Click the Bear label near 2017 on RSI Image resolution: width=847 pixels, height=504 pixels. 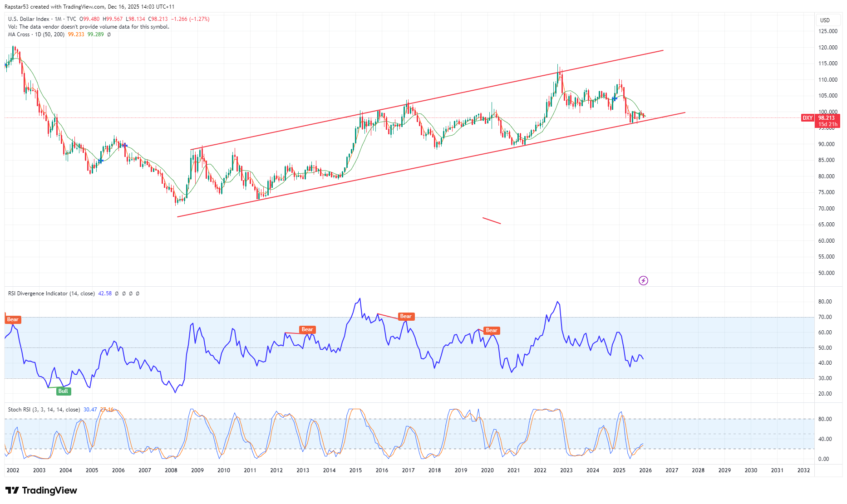pyautogui.click(x=405, y=316)
